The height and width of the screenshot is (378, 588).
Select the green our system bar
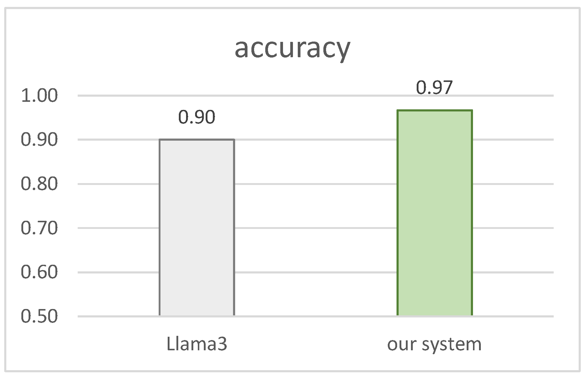click(434, 213)
